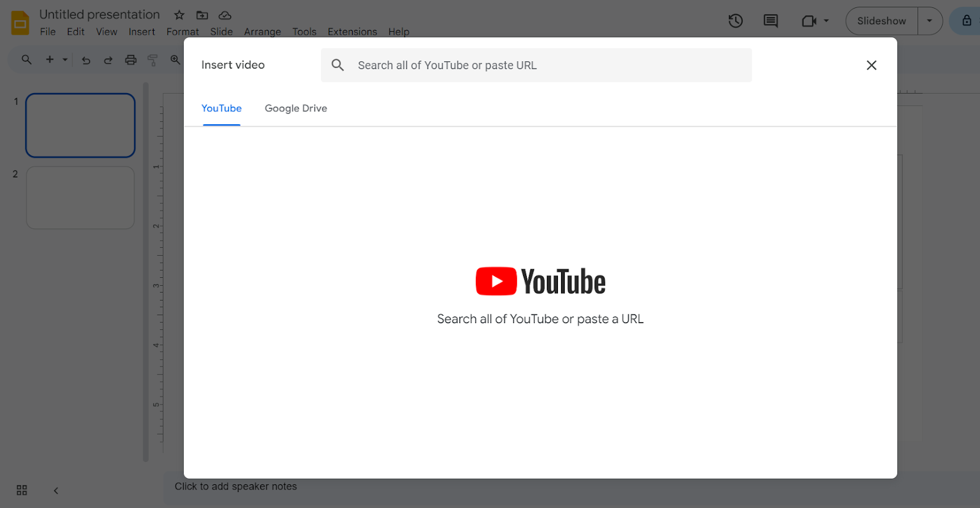The image size is (980, 508).
Task: Start the Slideshow
Action: (881, 21)
